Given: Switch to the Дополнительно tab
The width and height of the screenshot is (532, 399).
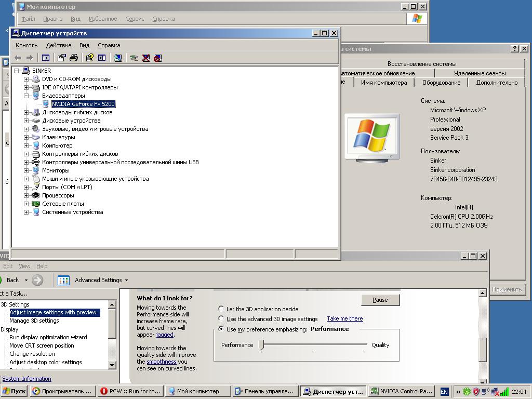Looking at the screenshot, I should [x=497, y=83].
